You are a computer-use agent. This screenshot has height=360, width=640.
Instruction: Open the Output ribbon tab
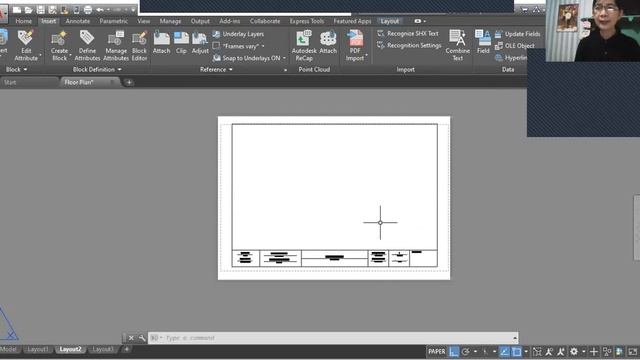pos(200,21)
